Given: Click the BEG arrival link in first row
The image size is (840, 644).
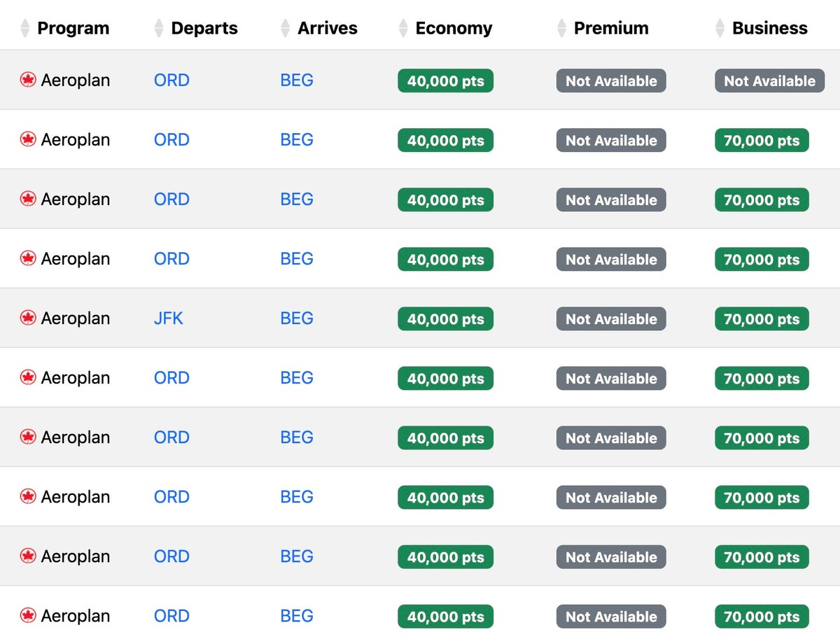Looking at the screenshot, I should click(297, 80).
